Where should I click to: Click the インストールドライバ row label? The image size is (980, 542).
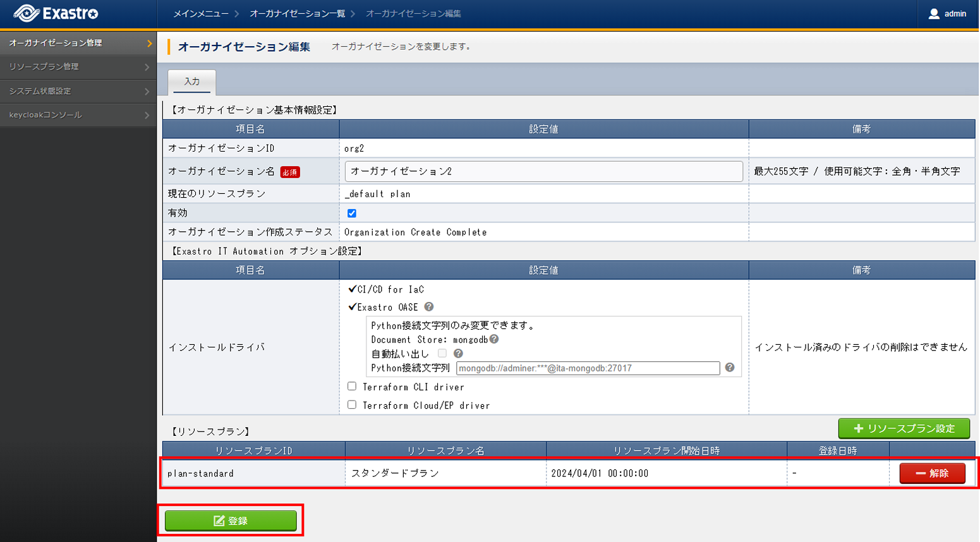[216, 347]
